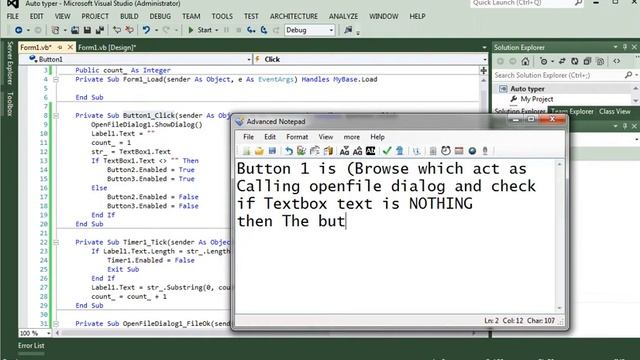Open the Error List panel tab
The height and width of the screenshot is (360, 640).
pos(31,346)
